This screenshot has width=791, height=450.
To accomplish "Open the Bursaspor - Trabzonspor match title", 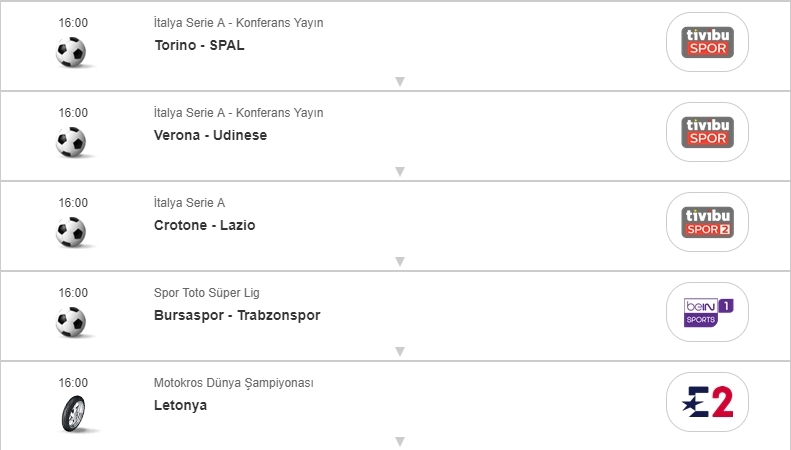I will tap(236, 315).
